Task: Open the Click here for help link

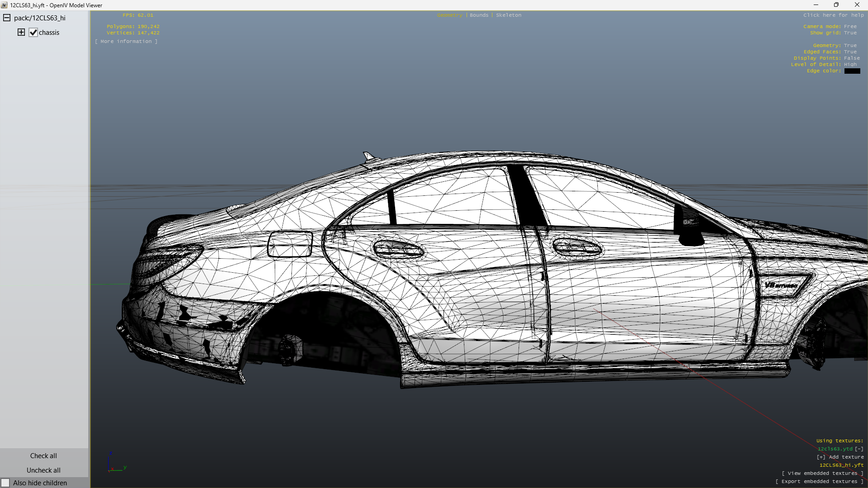Action: click(x=834, y=15)
